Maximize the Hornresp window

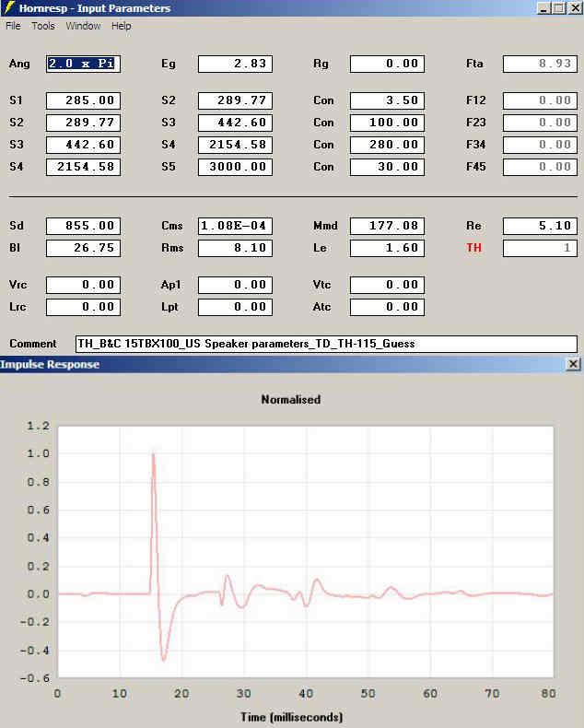coord(559,8)
